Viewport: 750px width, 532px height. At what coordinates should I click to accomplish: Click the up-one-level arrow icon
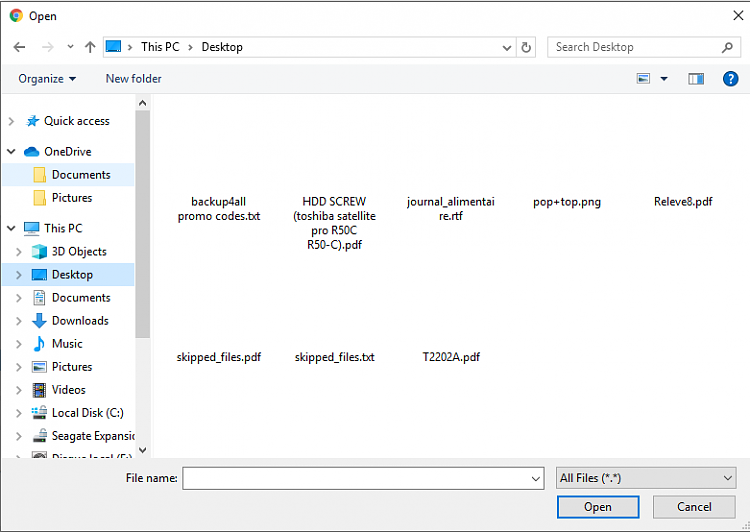click(x=90, y=47)
